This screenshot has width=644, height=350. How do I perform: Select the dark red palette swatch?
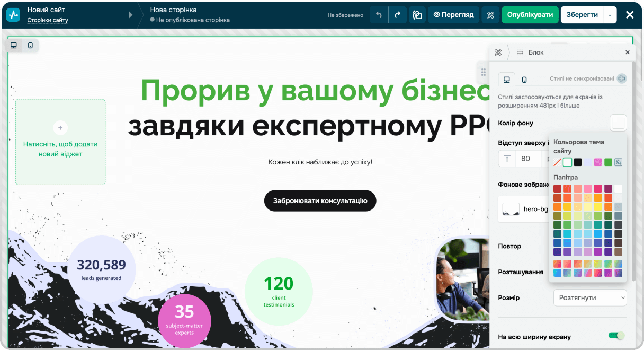coord(557,188)
